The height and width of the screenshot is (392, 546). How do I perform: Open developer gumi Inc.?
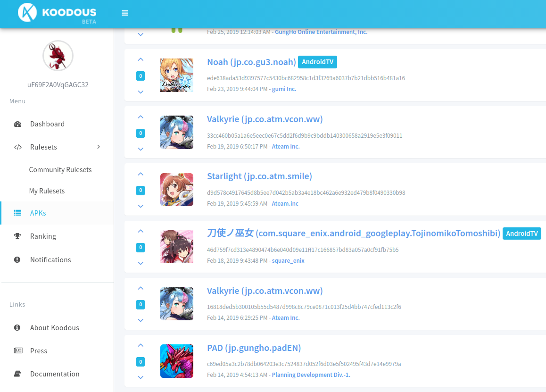click(x=284, y=89)
